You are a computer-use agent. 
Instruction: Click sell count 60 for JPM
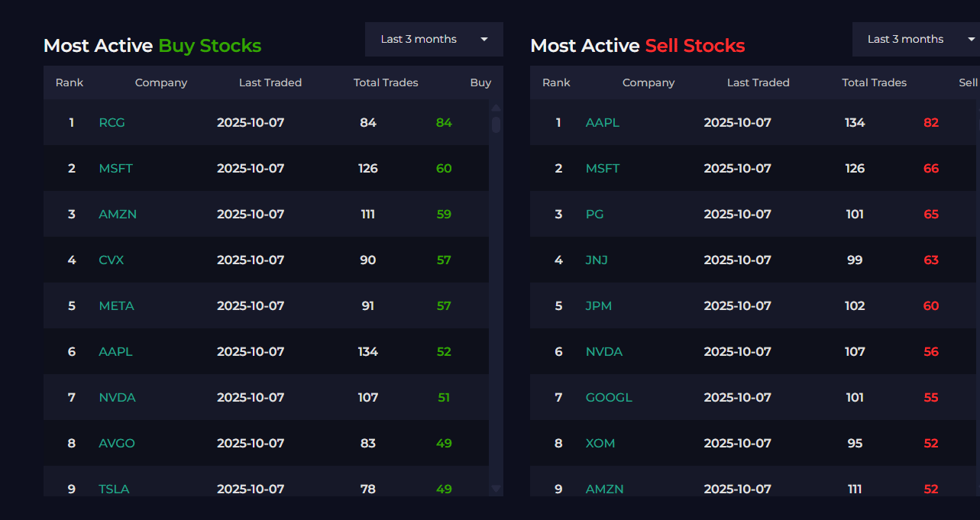pos(931,305)
